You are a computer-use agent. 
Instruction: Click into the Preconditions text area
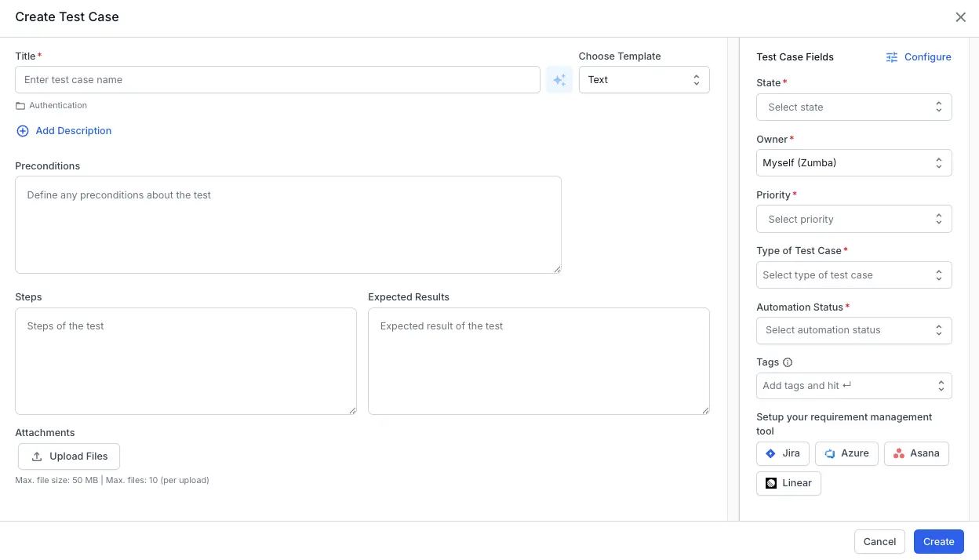288,224
